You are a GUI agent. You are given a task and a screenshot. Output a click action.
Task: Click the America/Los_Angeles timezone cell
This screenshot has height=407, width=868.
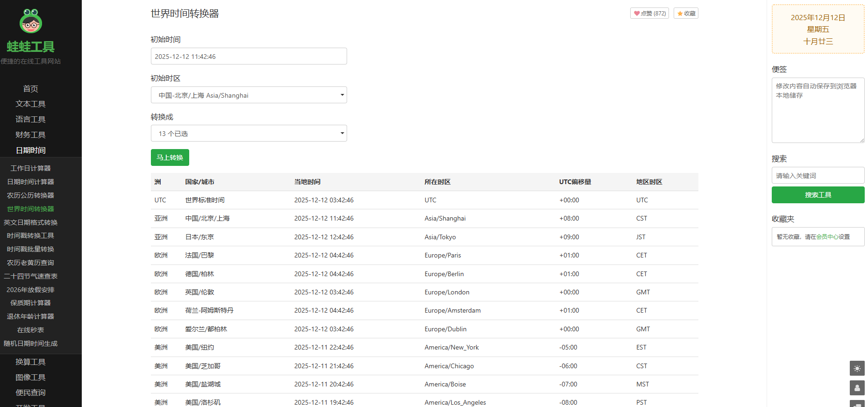click(x=455, y=402)
